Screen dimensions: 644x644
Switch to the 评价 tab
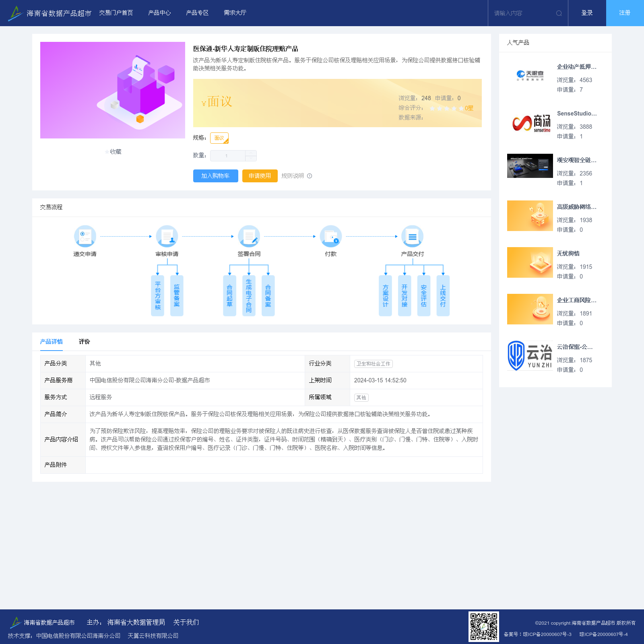[85, 342]
